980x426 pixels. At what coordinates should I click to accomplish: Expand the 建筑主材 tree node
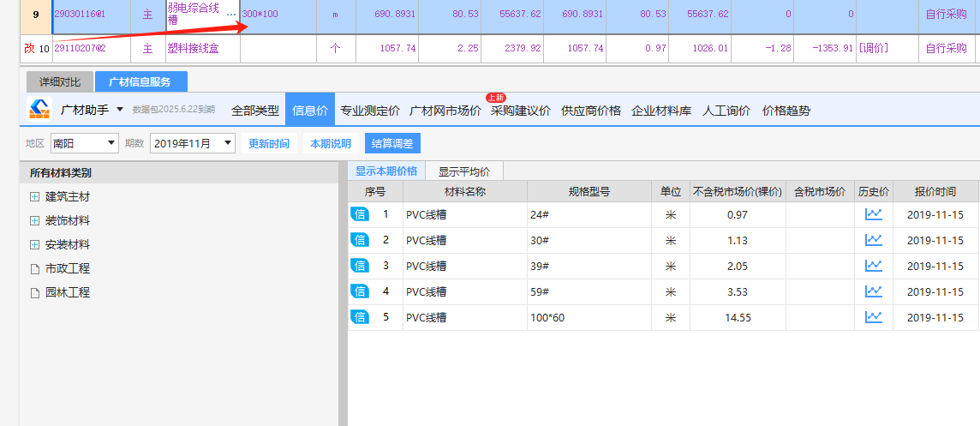pos(34,197)
